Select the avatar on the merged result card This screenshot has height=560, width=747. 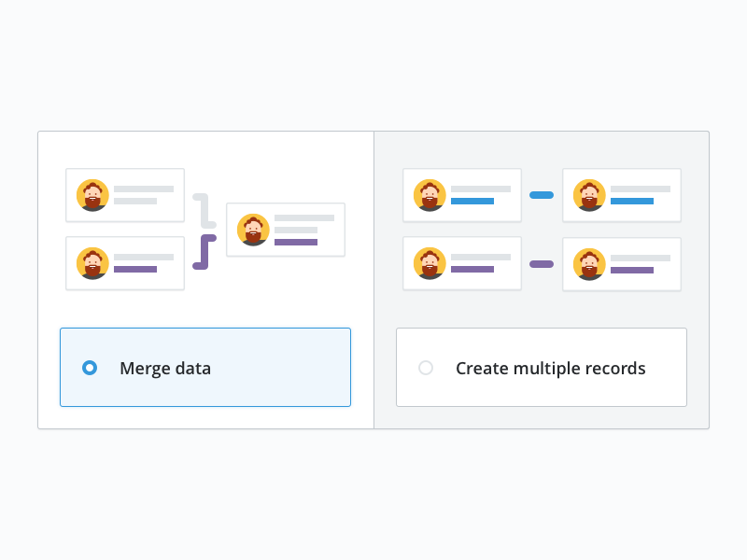click(251, 229)
